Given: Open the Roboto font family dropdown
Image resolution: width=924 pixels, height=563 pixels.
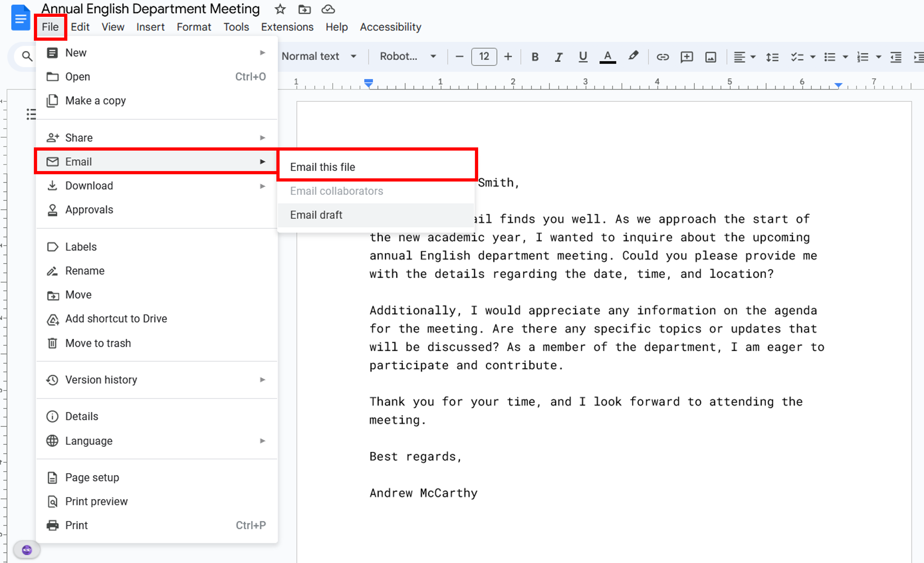Looking at the screenshot, I should tap(408, 56).
